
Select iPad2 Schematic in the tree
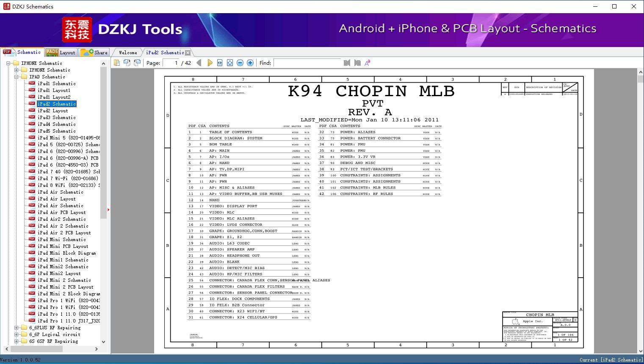[x=57, y=104]
